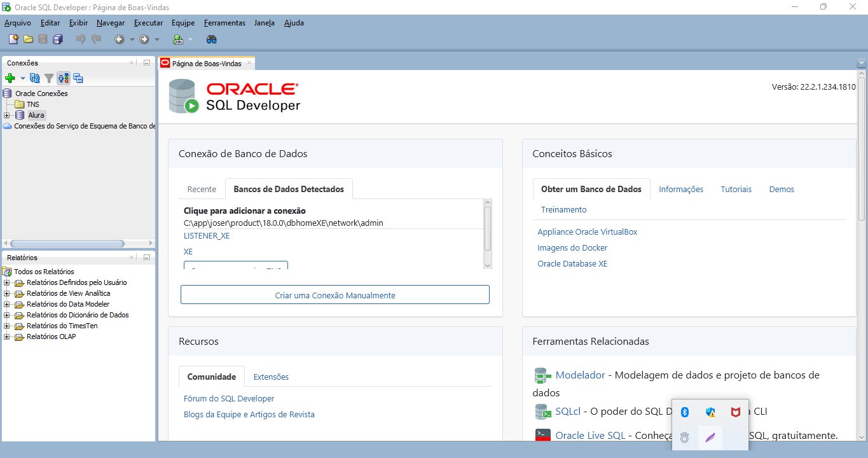Open the Ferramentas menu

[x=224, y=23]
